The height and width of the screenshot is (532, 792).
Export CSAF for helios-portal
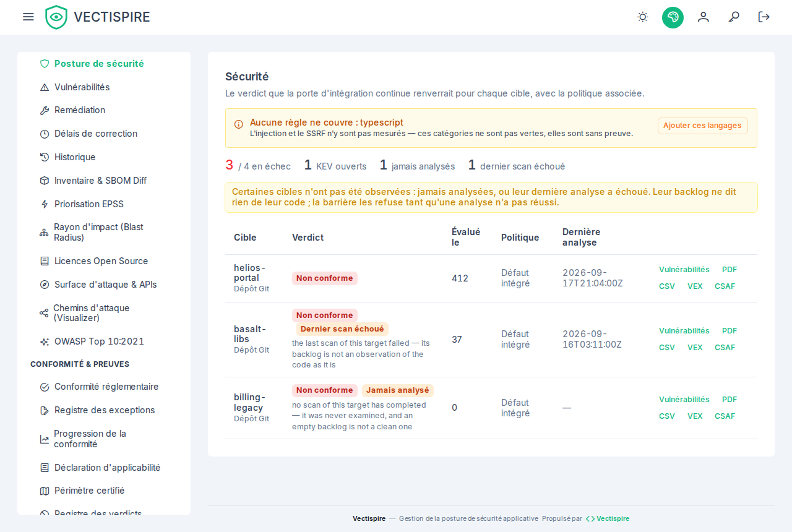click(x=725, y=286)
